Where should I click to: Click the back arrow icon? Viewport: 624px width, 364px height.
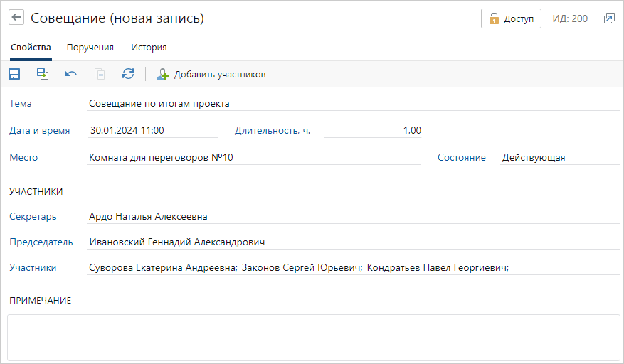(x=16, y=18)
